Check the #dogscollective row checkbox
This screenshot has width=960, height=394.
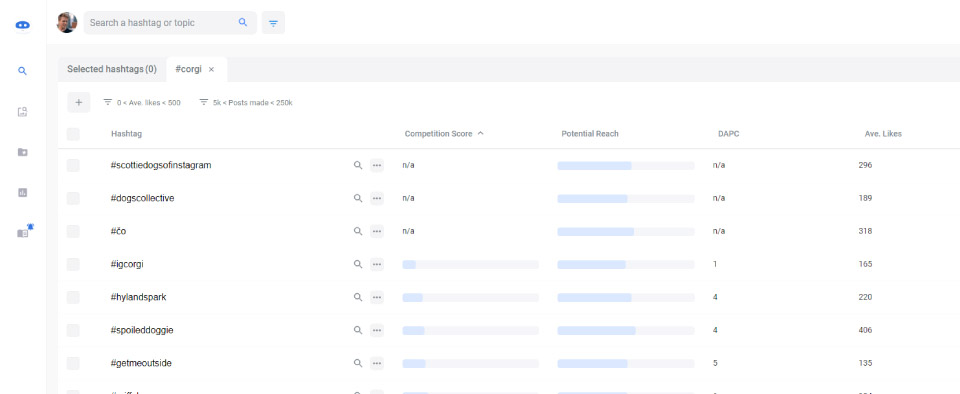pos(73,198)
